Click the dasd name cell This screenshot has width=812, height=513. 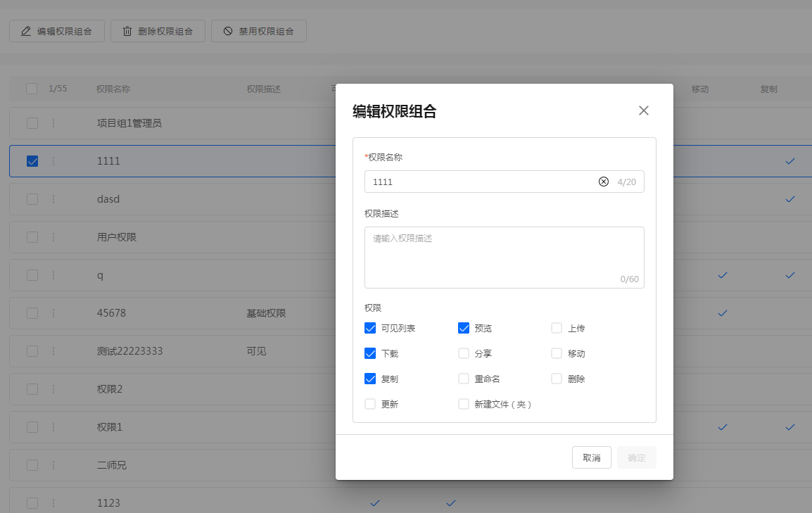pos(108,199)
